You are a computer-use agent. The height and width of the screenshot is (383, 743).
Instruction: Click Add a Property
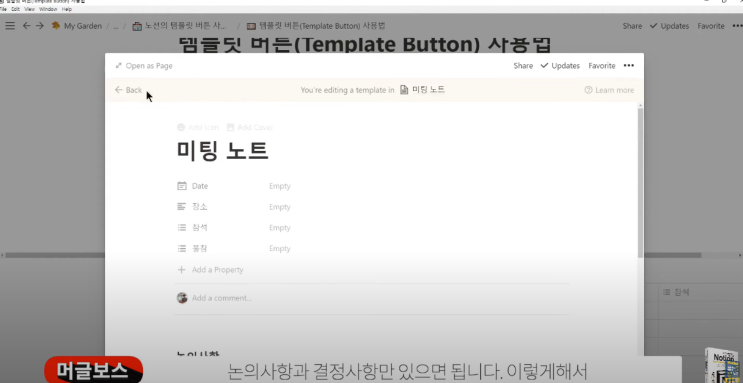coord(210,270)
